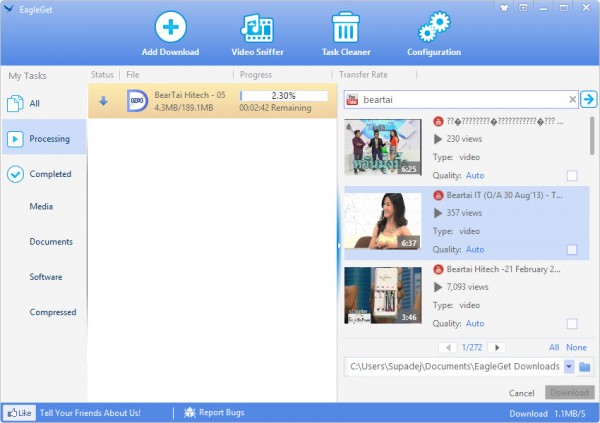600x423 pixels.
Task: Open Configuration gears icon
Action: [x=434, y=26]
